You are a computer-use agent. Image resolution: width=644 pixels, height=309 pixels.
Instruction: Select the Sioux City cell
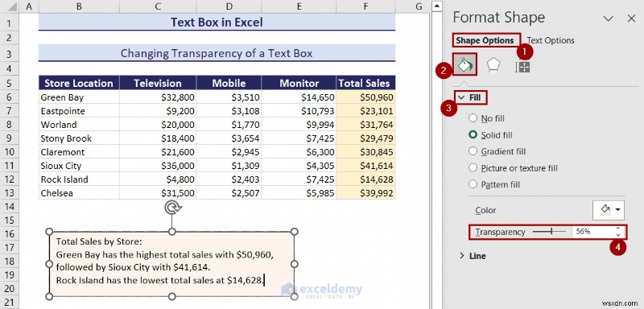click(x=79, y=166)
